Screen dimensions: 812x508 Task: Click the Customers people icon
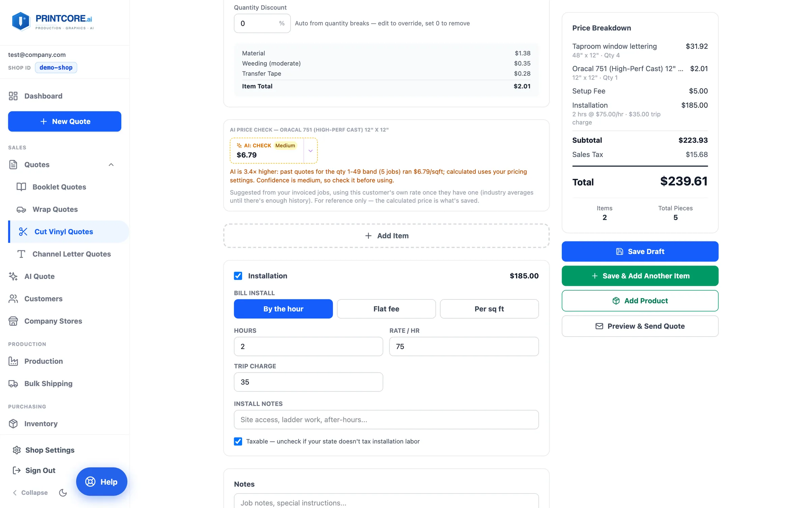(13, 299)
